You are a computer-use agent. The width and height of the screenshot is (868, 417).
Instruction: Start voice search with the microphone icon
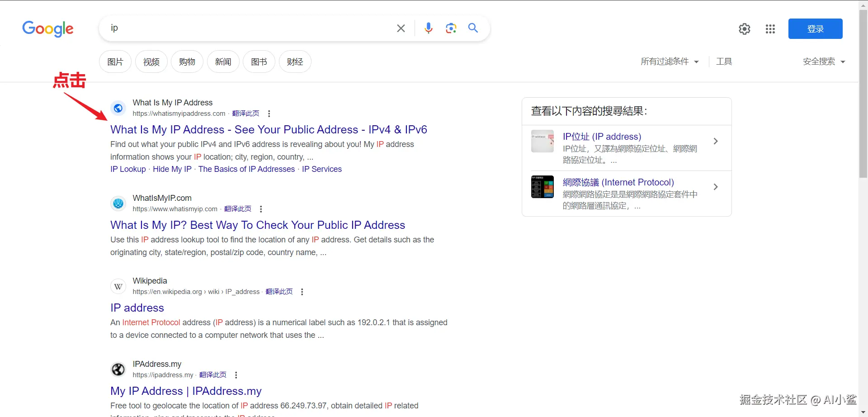[x=429, y=28]
